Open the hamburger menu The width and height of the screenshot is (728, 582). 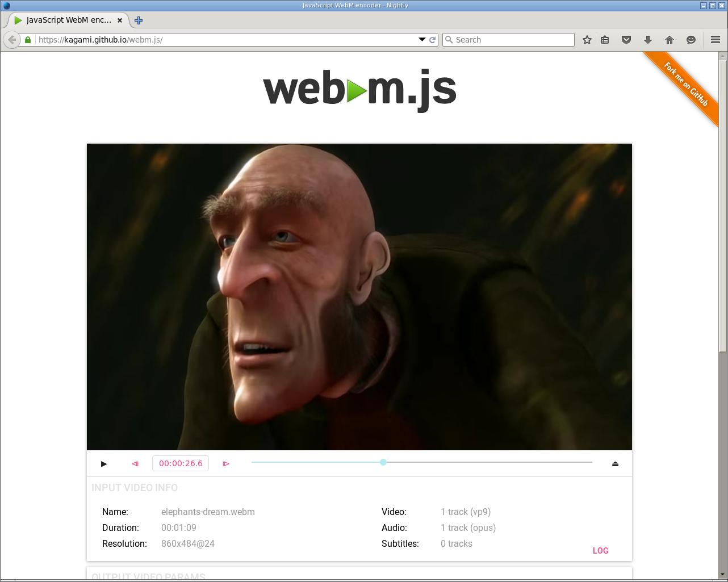[716, 40]
